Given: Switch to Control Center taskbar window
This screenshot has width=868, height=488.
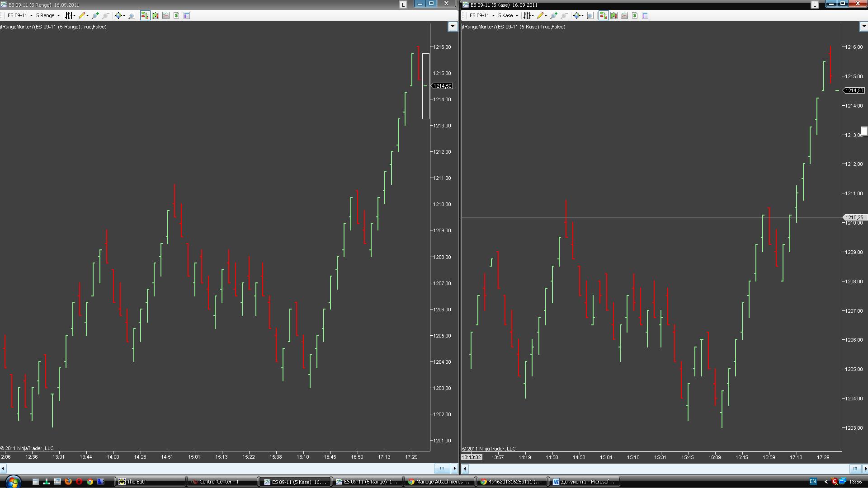Looking at the screenshot, I should pyautogui.click(x=222, y=482).
